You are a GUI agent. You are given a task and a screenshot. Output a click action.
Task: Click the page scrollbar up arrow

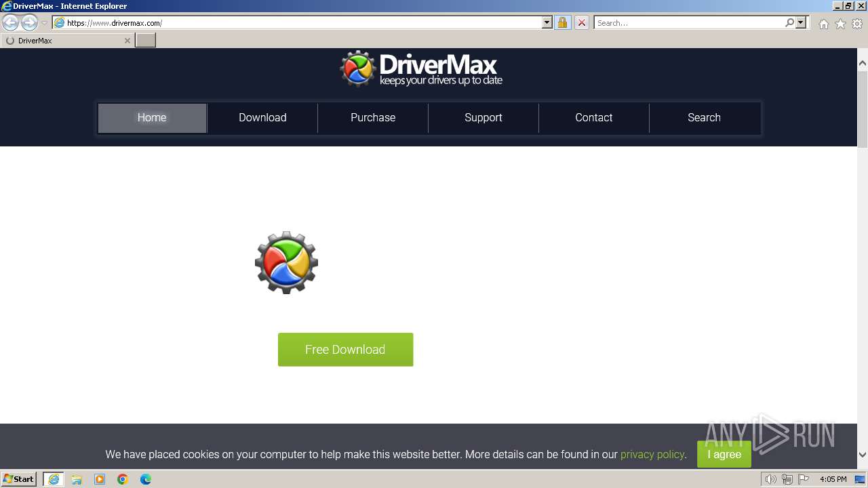pyautogui.click(x=863, y=63)
